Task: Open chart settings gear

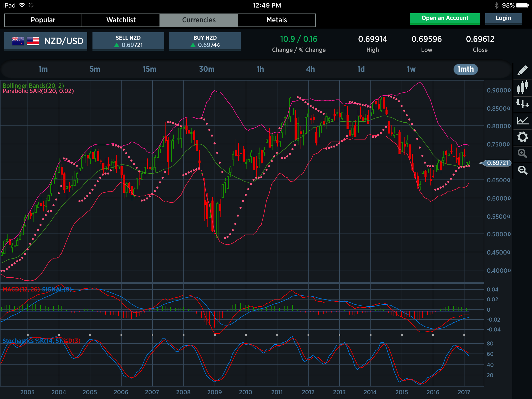Action: pos(522,137)
